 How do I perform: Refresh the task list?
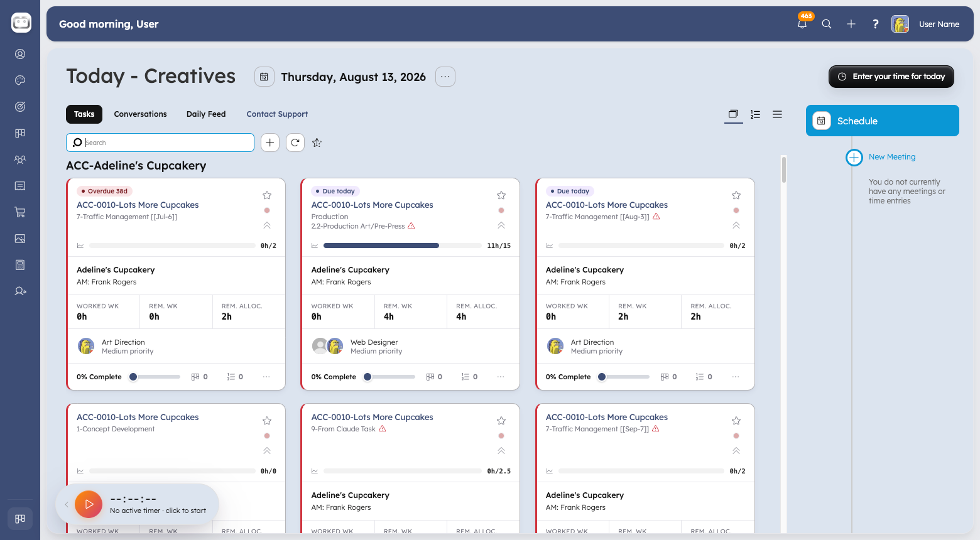pyautogui.click(x=295, y=143)
